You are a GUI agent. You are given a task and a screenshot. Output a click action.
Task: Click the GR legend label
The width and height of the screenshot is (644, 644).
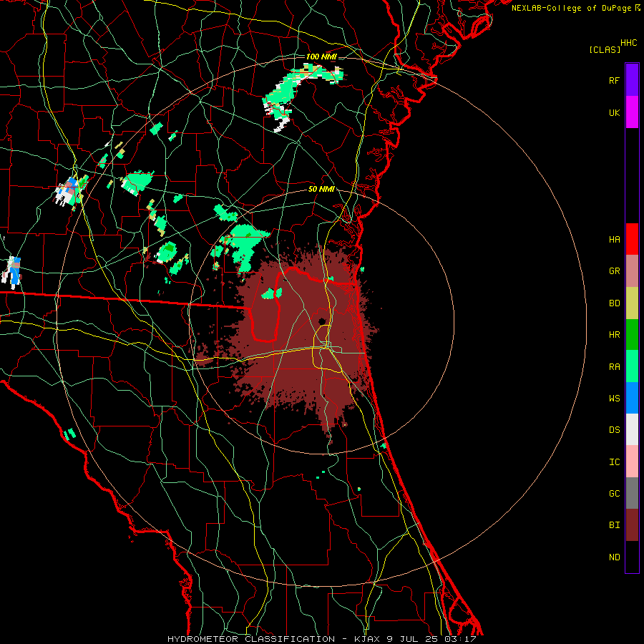click(x=614, y=271)
